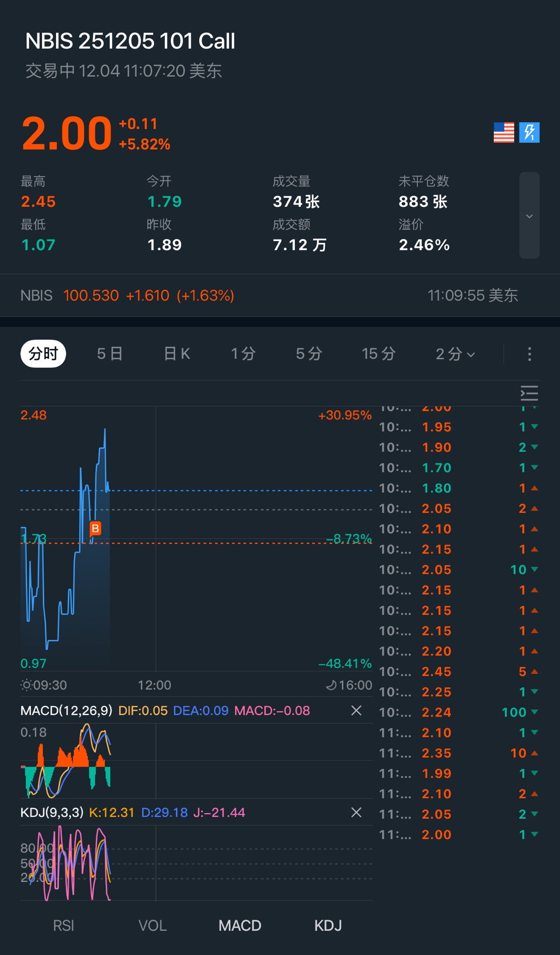Select the 1分 chart interval
Image resolution: width=560 pixels, height=955 pixels.
tap(243, 354)
